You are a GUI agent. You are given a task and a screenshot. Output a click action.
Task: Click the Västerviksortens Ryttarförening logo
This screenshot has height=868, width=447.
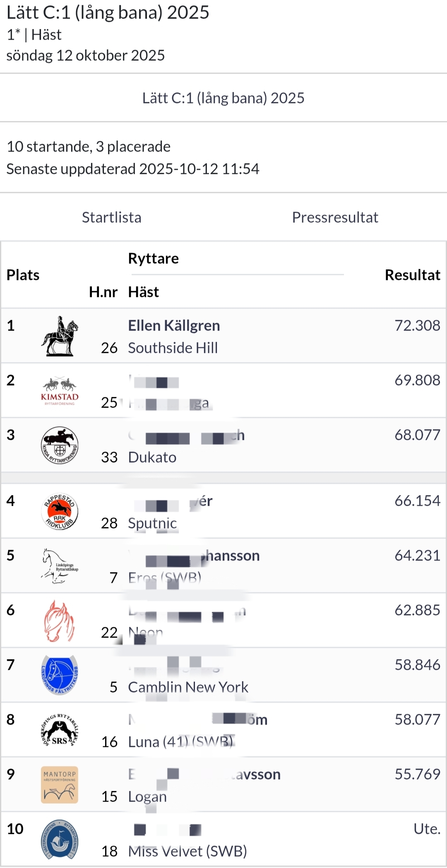point(60,839)
